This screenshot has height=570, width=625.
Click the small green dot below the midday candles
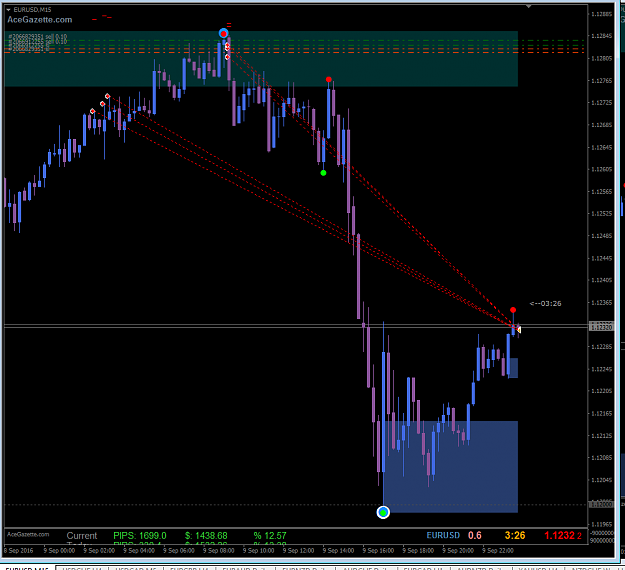323,173
